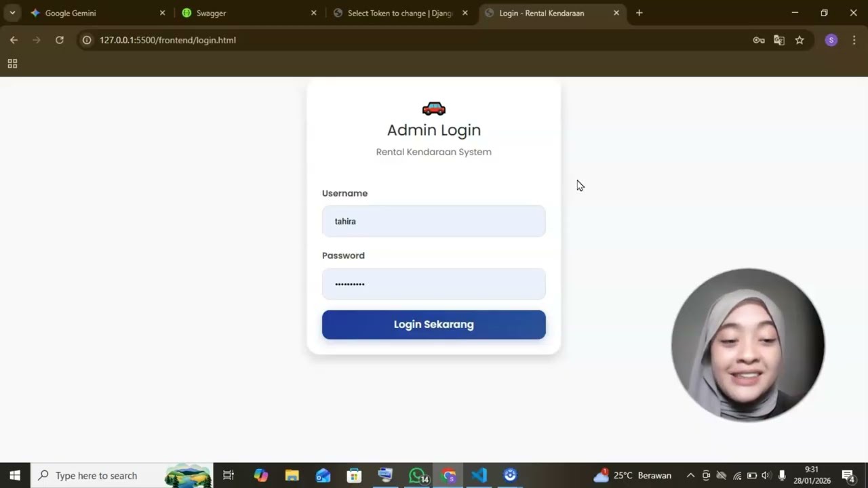868x488 pixels.
Task: Switch to Chrome on the taskbar
Action: (x=448, y=475)
